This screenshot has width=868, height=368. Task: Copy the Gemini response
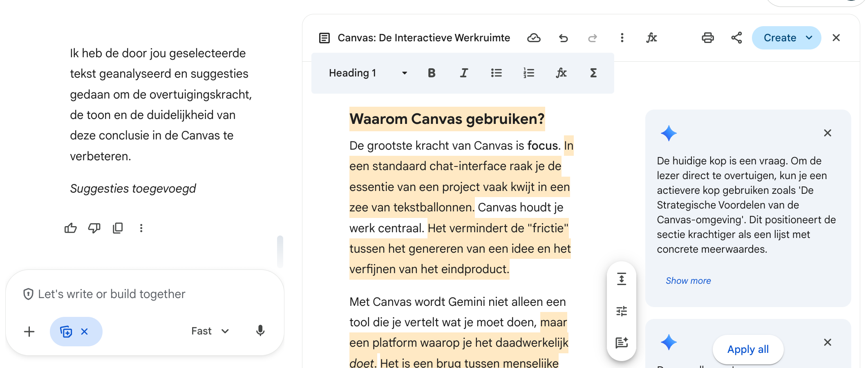pos(118,228)
